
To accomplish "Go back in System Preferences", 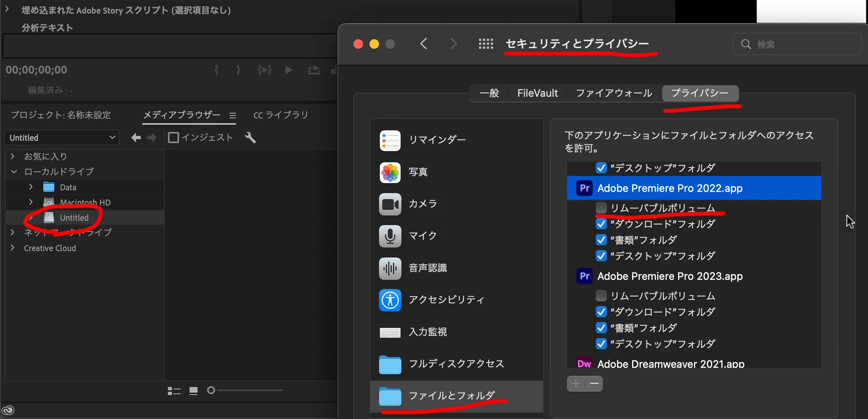I will click(424, 44).
